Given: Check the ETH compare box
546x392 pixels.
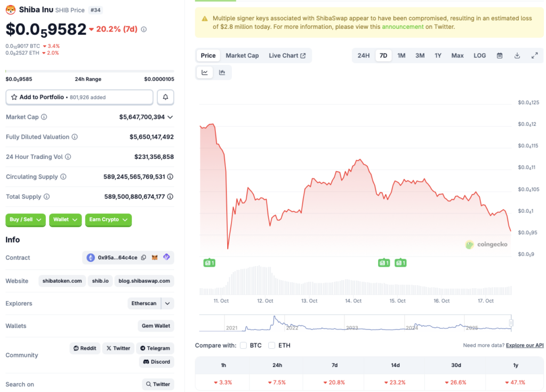Looking at the screenshot, I should click(272, 346).
